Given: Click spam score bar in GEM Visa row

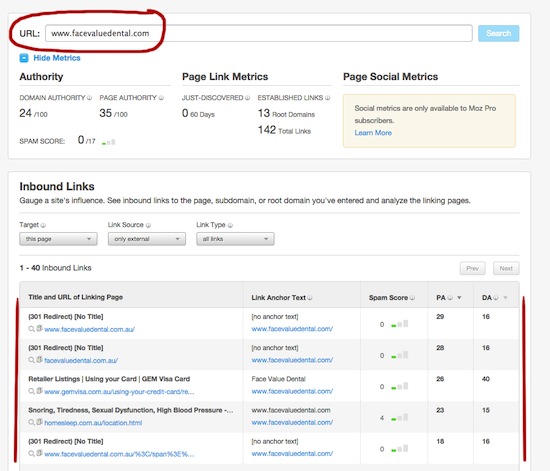Looking at the screenshot, I should click(400, 386).
